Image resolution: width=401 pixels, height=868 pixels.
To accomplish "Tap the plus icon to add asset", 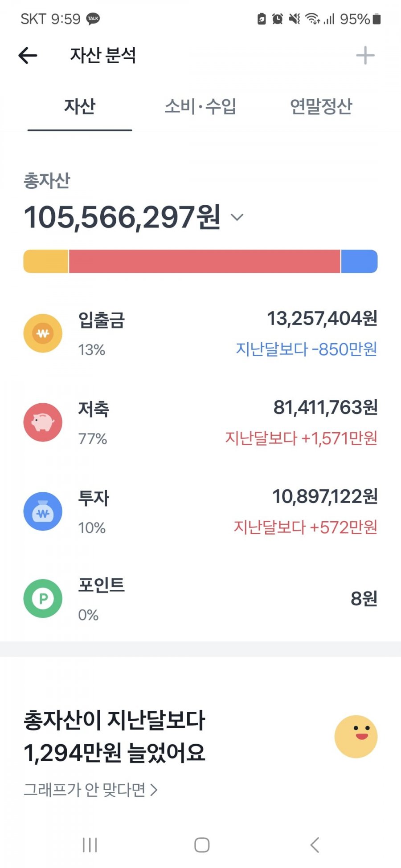I will 365,56.
